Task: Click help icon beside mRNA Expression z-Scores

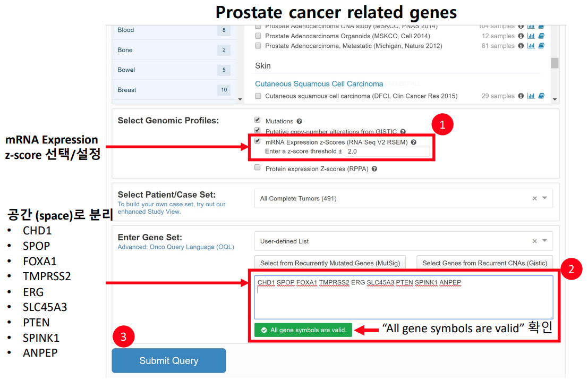Action: coord(414,142)
